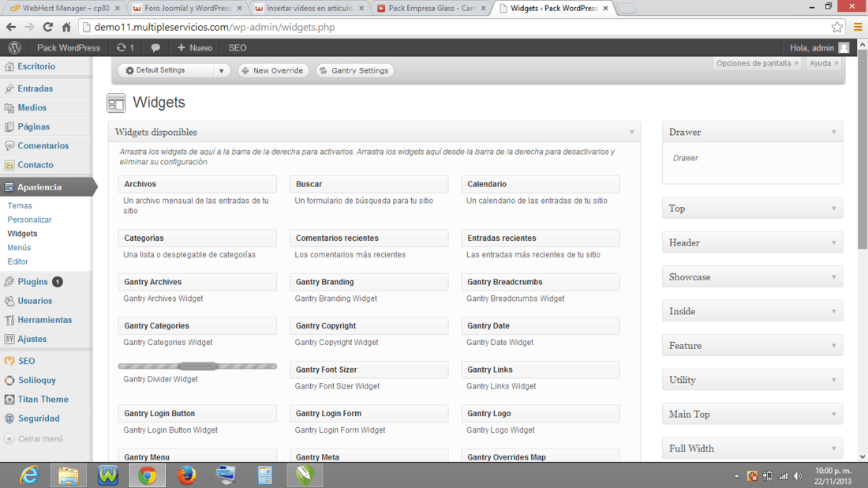Select the Buscar widget
Image resolution: width=868 pixels, height=488 pixels.
point(369,185)
